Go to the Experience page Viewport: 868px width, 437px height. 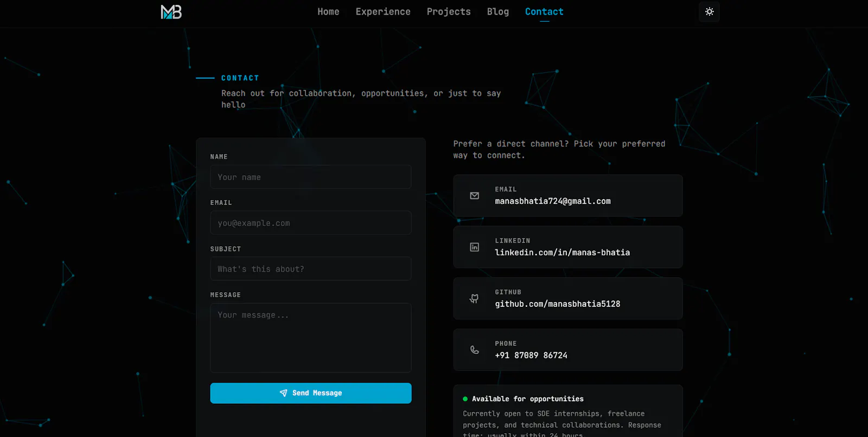[383, 12]
